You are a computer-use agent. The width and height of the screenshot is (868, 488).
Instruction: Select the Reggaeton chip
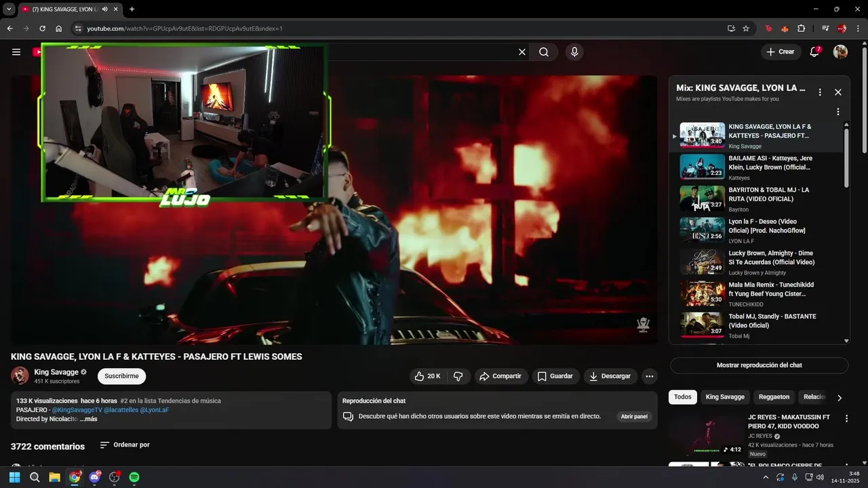tap(774, 397)
